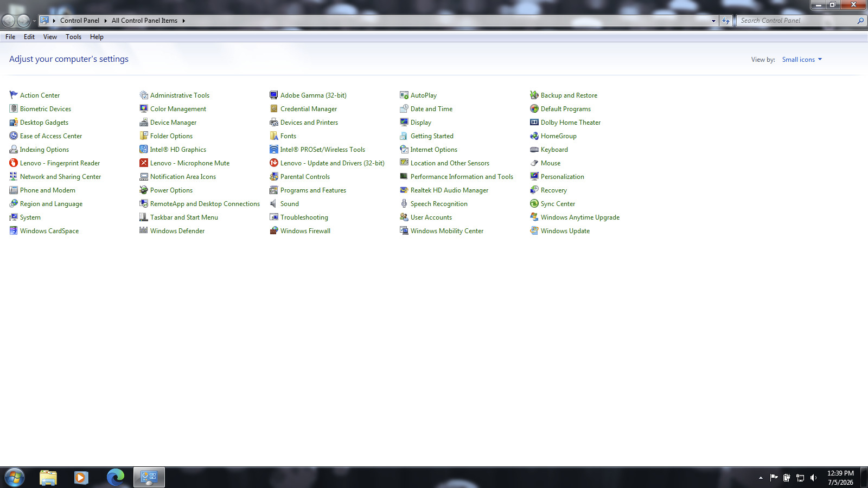This screenshot has height=488, width=868.
Task: Expand the arrow after All Control Panel Items
Action: (183, 21)
